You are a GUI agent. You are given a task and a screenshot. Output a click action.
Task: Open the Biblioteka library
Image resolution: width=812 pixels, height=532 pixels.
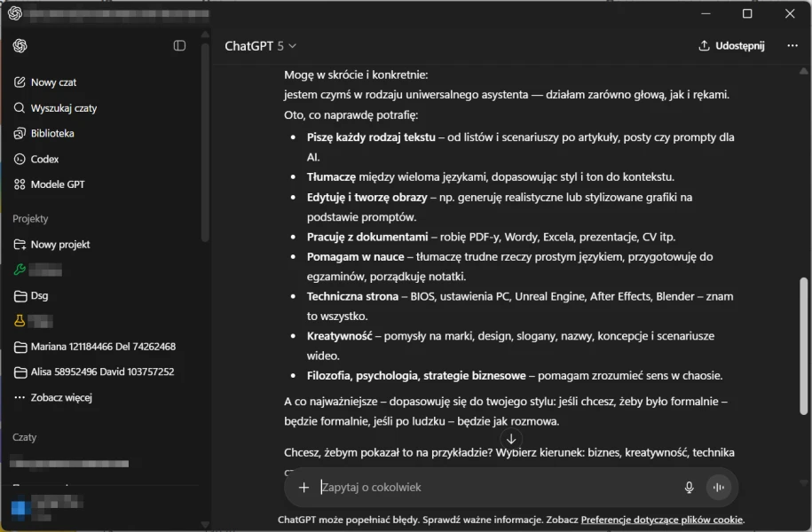[x=52, y=134]
